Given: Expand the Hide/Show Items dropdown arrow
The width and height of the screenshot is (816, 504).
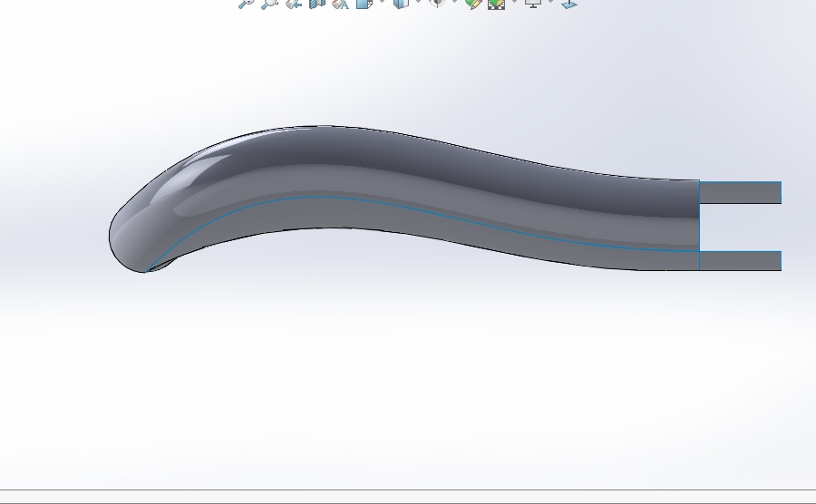Looking at the screenshot, I should [x=454, y=2].
